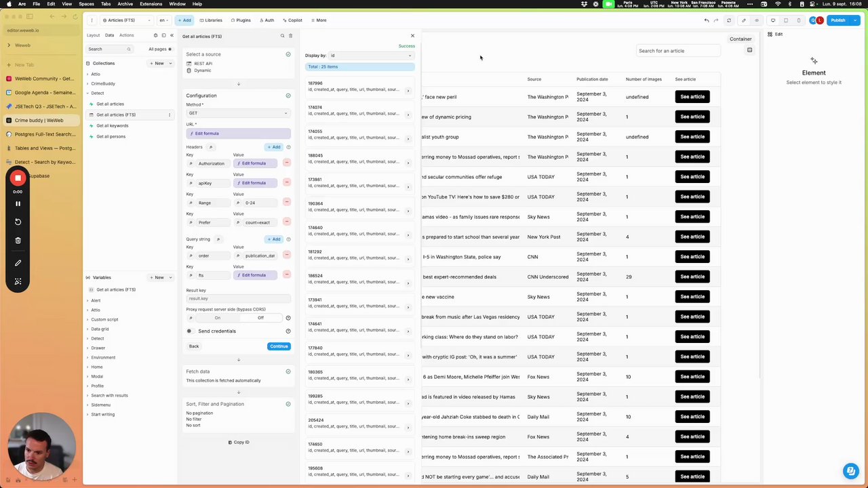Switch to desktop breakpoint view

click(x=774, y=20)
